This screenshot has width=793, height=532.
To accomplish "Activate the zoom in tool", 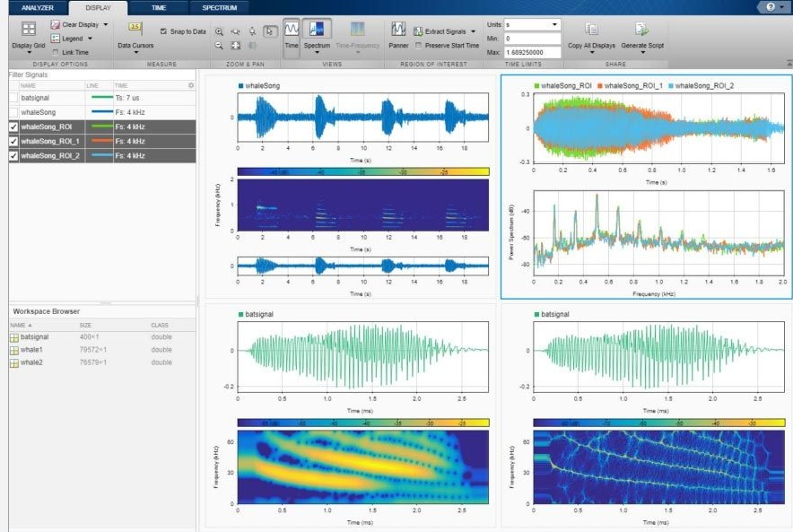I will pos(219,31).
